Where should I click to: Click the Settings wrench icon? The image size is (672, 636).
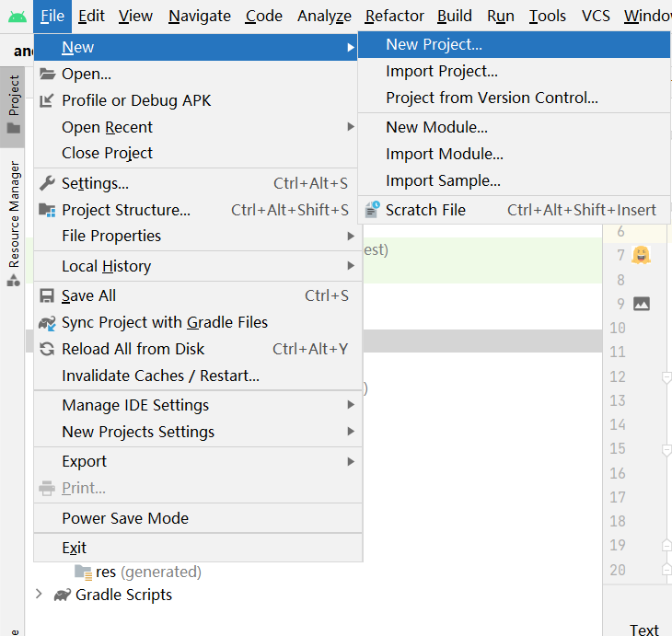[47, 183]
